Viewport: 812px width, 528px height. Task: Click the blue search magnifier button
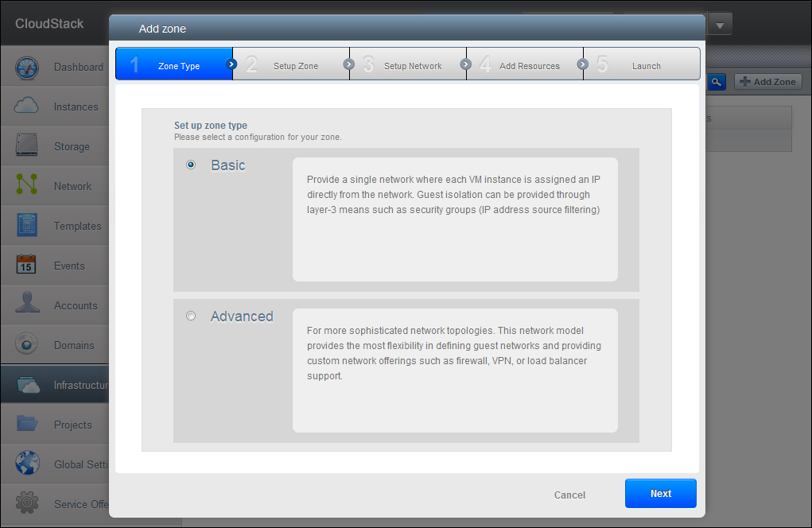coord(717,82)
